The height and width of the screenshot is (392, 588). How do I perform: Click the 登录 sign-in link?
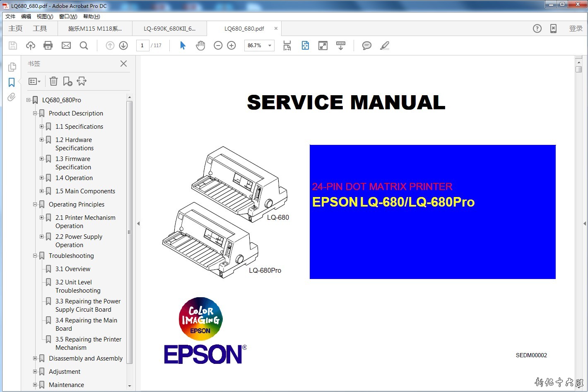(x=576, y=29)
